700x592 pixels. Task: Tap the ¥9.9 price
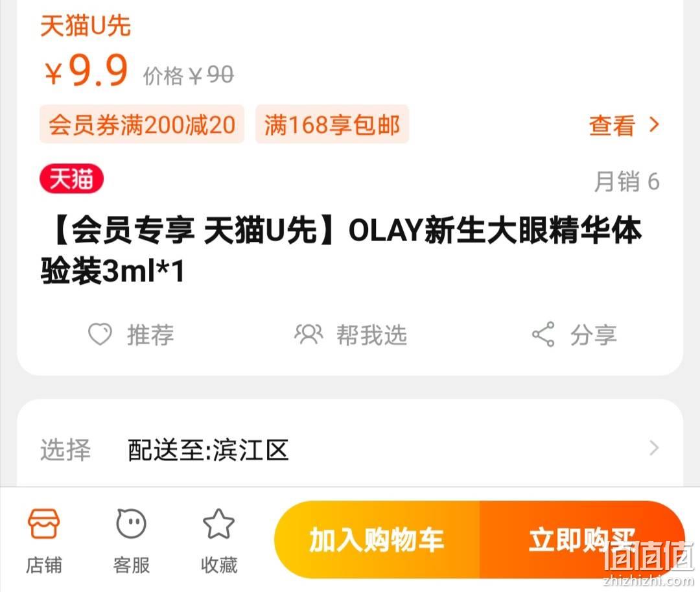(87, 70)
